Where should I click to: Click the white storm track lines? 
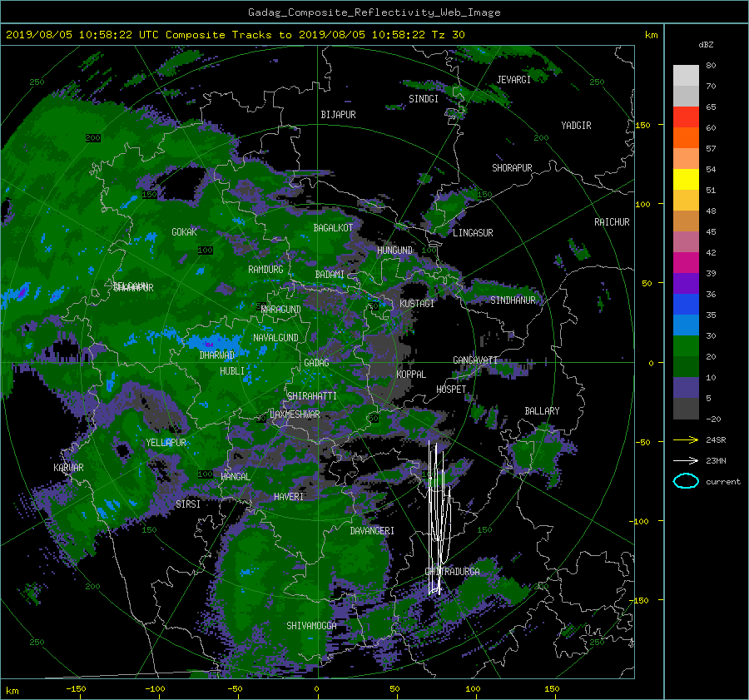click(x=439, y=519)
